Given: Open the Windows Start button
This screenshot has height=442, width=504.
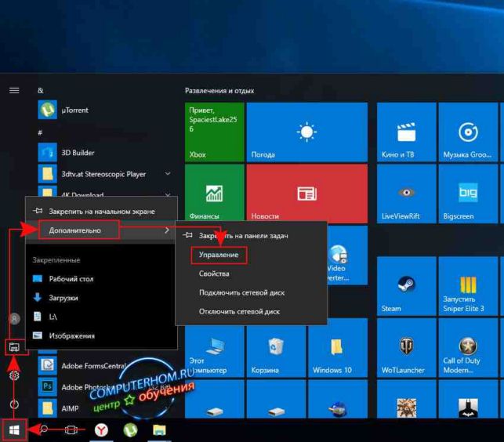Looking at the screenshot, I should point(14,429).
